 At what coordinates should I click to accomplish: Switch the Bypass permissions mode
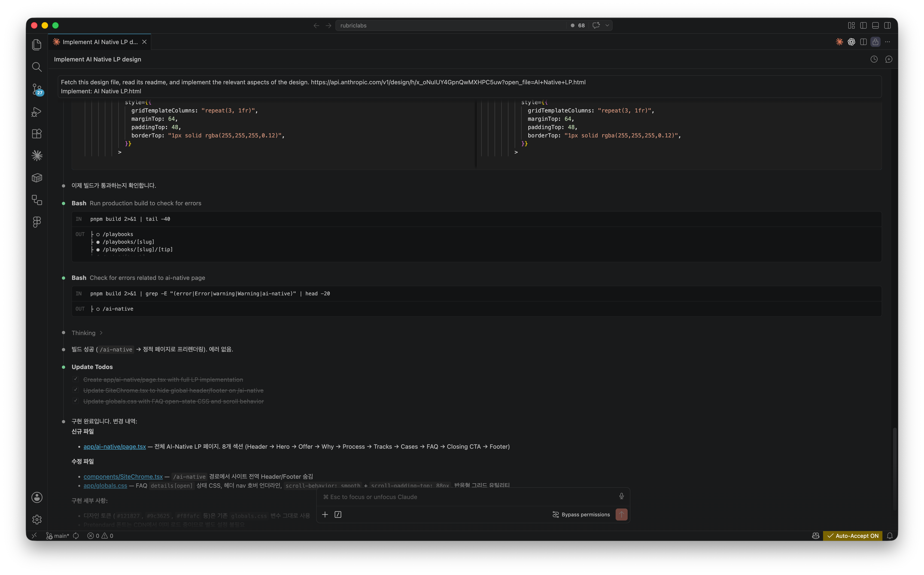[x=581, y=514]
